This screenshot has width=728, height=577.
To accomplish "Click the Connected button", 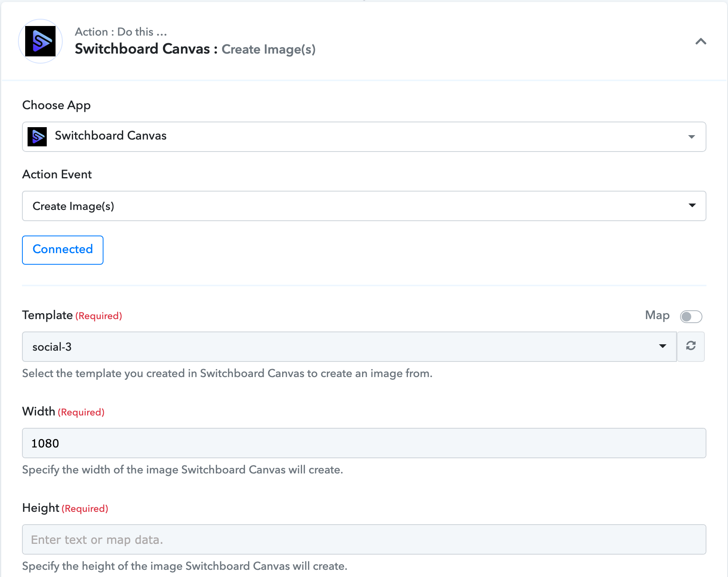I will tap(63, 250).
